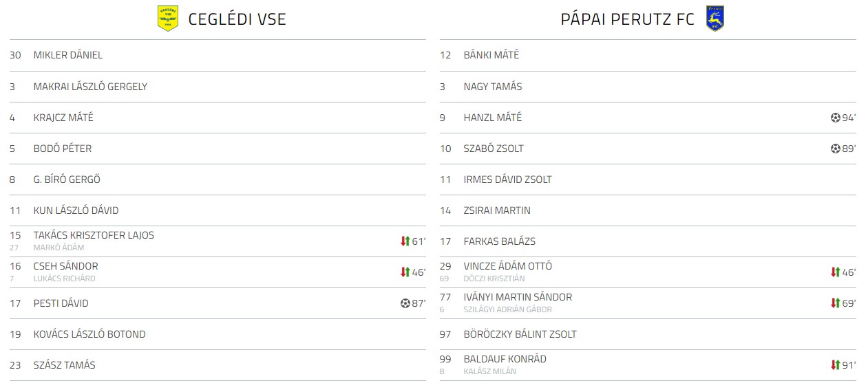The height and width of the screenshot is (392, 868).
Task: Select goalkeeper Mikler Dániel
Action: tap(68, 55)
